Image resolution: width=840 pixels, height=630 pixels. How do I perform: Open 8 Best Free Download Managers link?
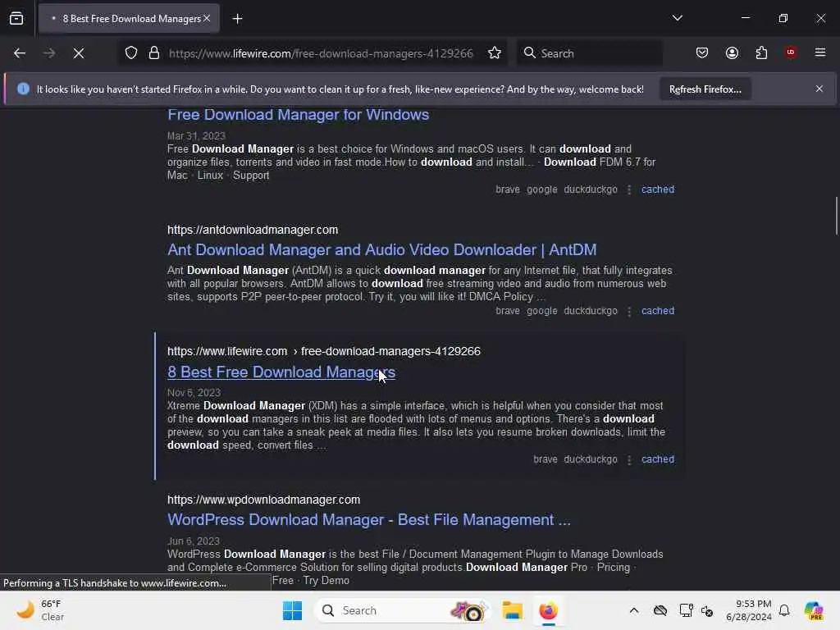[x=281, y=372]
